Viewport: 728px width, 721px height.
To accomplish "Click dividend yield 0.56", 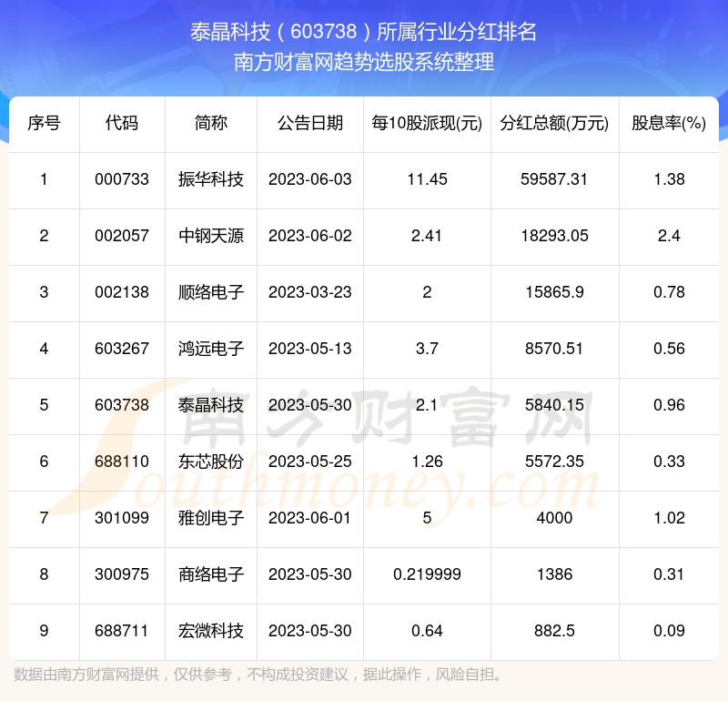I will point(669,349).
